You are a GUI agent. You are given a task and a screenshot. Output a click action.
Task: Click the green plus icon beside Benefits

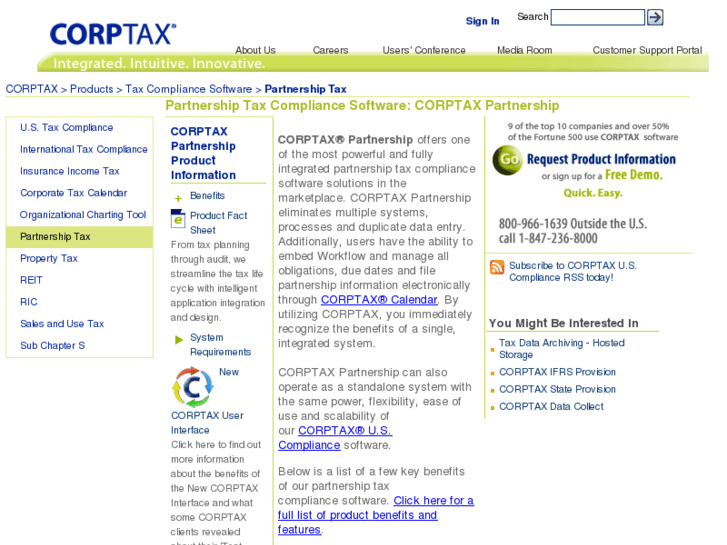[x=178, y=199]
